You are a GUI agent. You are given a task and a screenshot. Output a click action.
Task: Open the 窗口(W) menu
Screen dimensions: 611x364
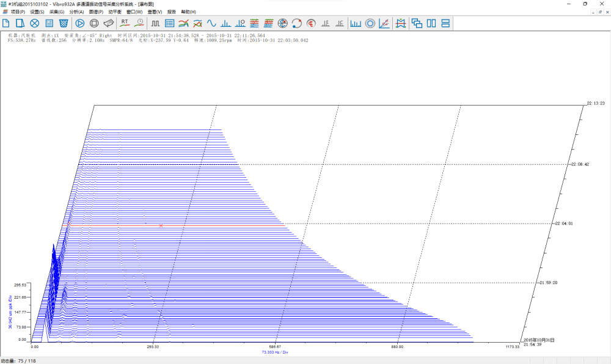(x=134, y=12)
